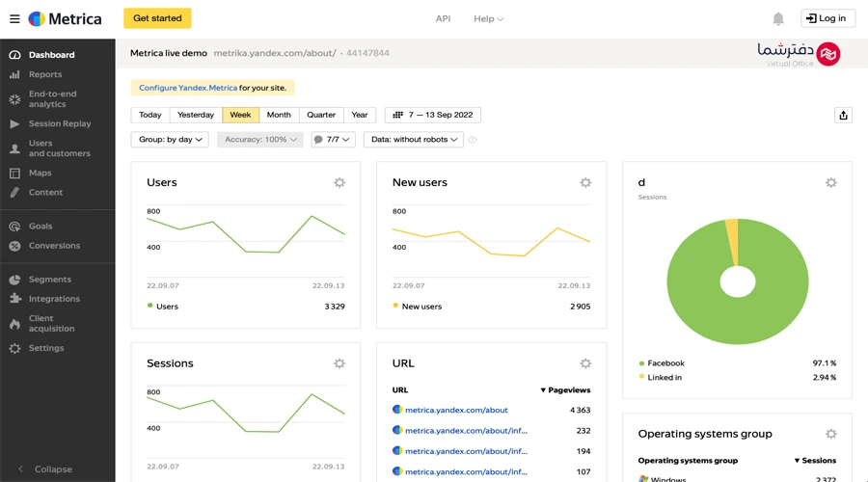Sort URL table by Pageviews
868x482 pixels.
tap(565, 390)
